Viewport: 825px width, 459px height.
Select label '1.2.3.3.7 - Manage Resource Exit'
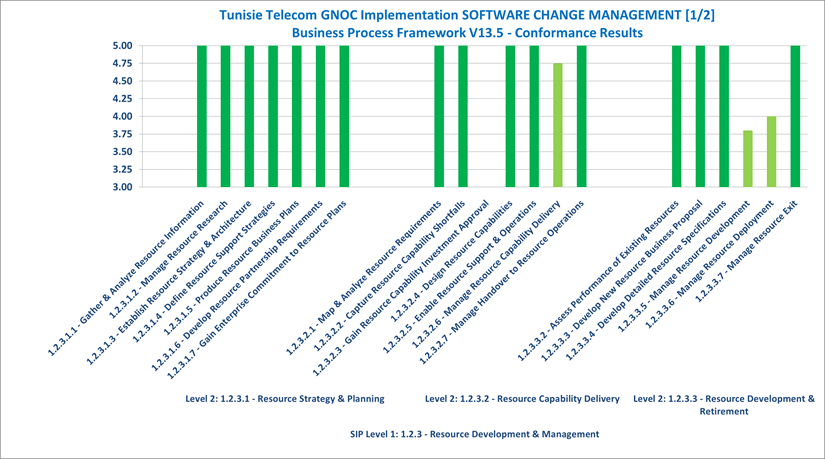(x=746, y=252)
